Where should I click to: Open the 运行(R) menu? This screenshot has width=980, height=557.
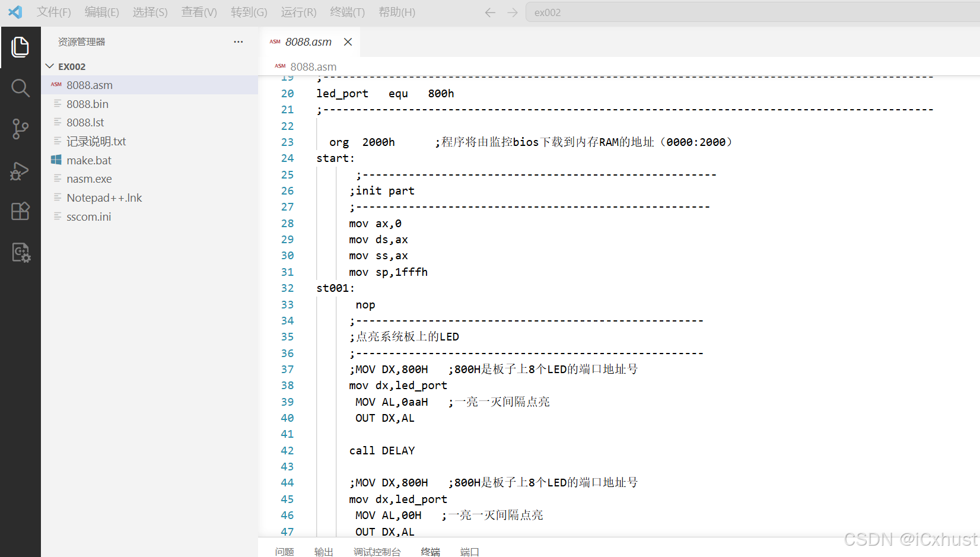[299, 12]
